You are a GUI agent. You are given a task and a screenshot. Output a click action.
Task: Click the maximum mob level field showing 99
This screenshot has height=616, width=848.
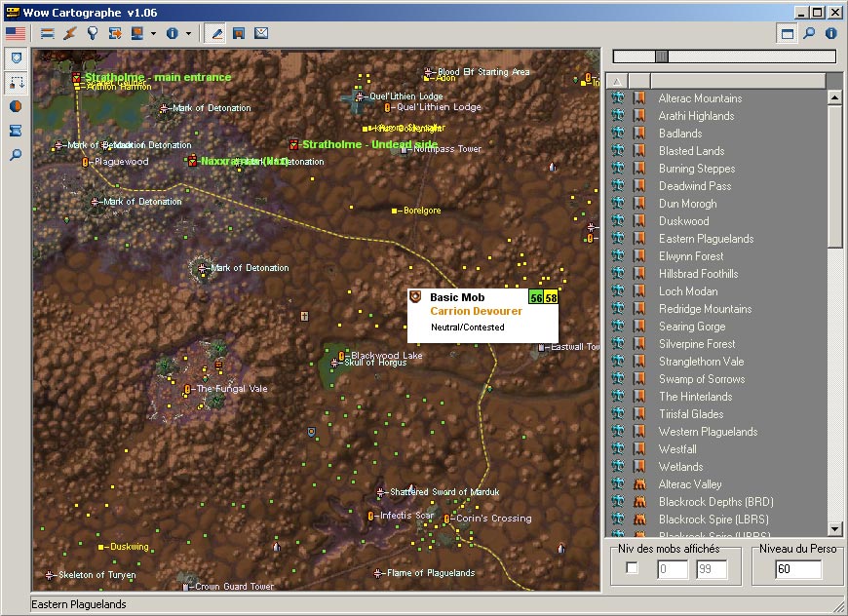712,569
